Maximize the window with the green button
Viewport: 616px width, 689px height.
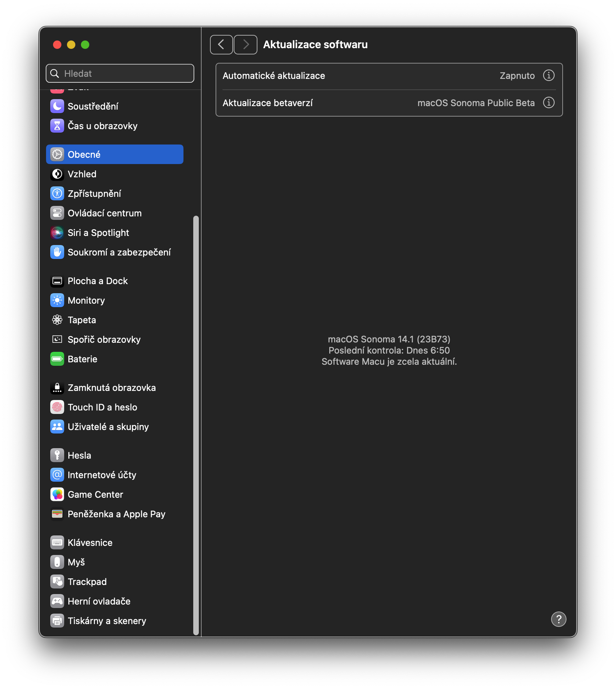coord(85,45)
